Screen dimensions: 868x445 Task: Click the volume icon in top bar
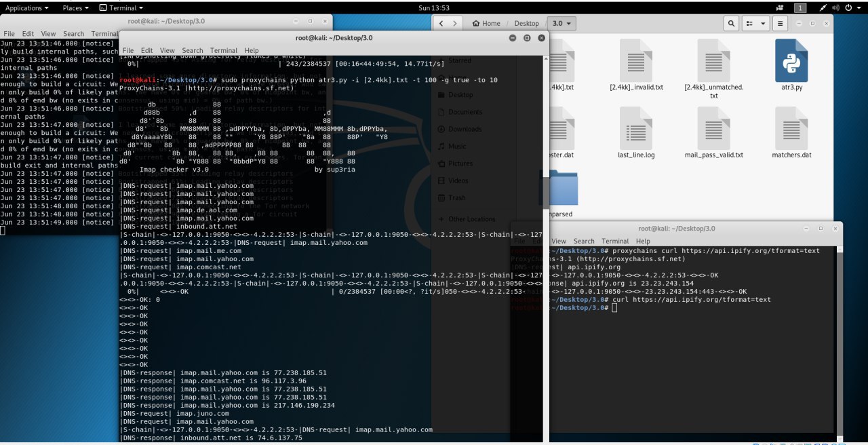pos(835,7)
